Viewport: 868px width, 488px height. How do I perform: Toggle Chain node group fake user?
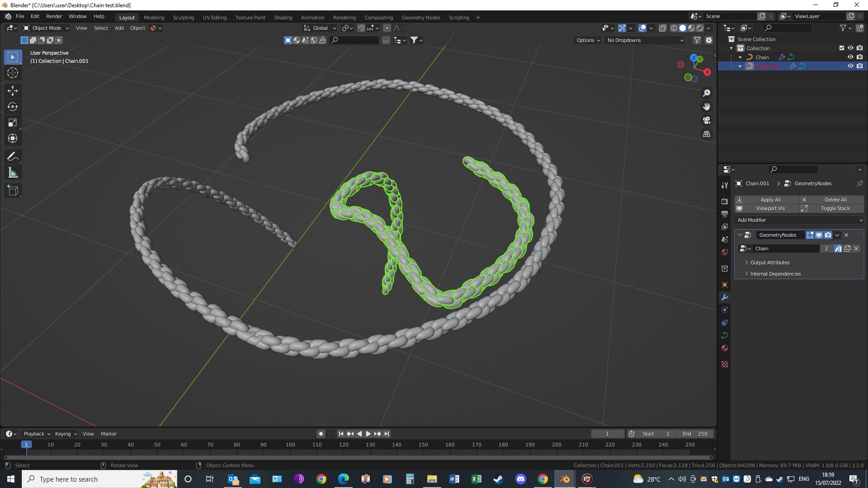838,249
